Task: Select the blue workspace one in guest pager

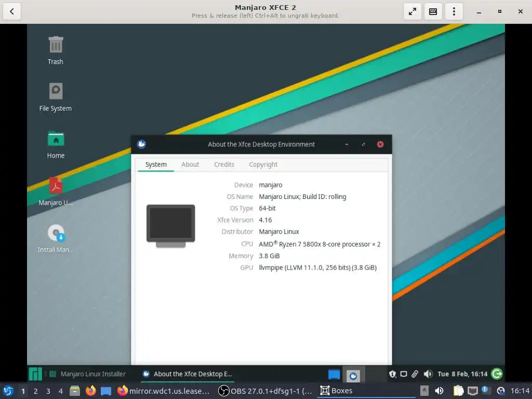Action: [x=334, y=375]
